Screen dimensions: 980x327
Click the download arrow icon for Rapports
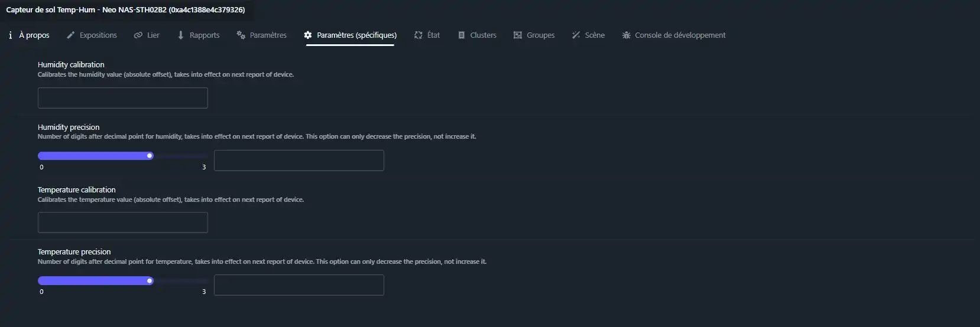[x=181, y=35]
